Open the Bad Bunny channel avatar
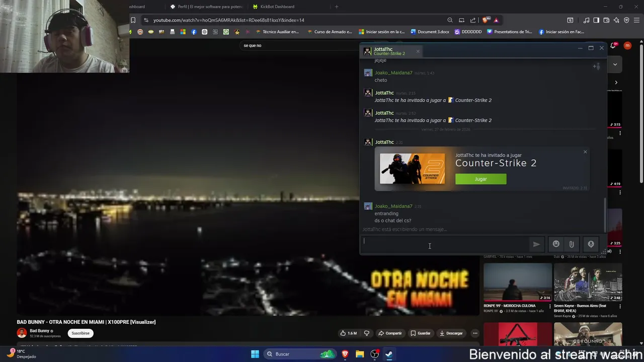 point(22,333)
